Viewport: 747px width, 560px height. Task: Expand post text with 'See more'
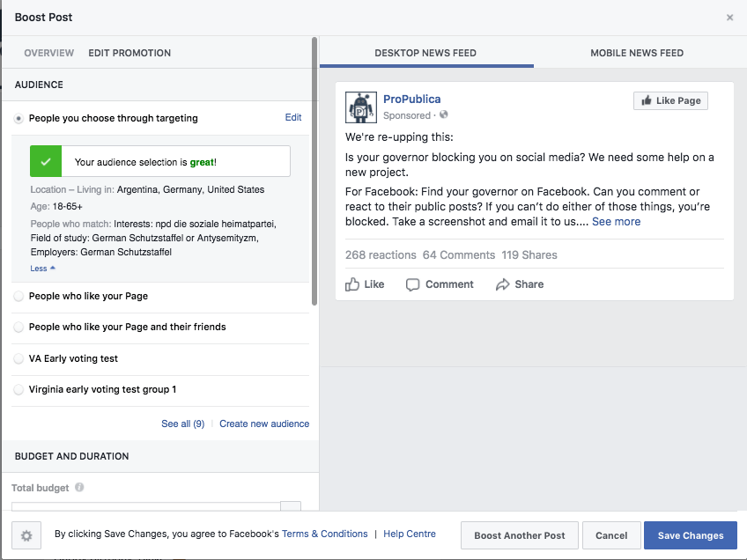point(616,222)
